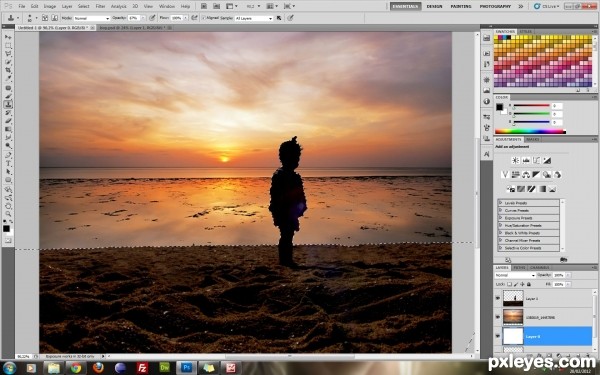Hide the sunset photo layer eye icon
Viewport: 600px width, 375px height.
[x=498, y=317]
